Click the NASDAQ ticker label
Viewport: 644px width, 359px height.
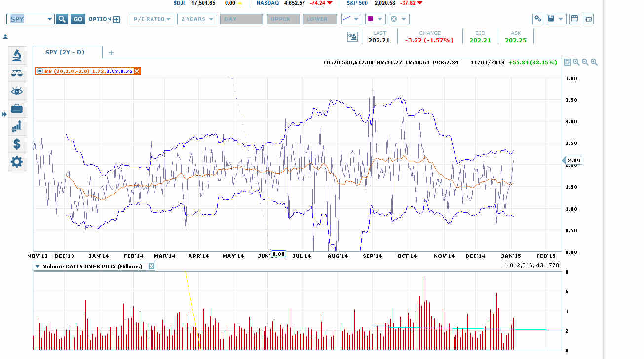[267, 3]
